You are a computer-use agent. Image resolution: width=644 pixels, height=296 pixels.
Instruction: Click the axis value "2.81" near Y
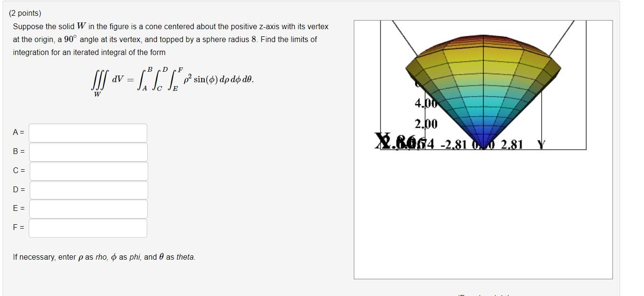click(512, 144)
